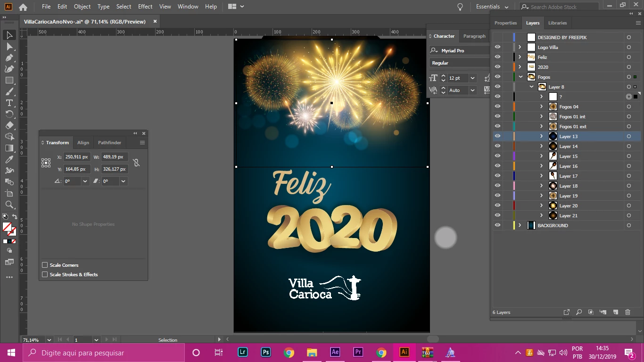Open the font size dropdown
The image size is (644, 362).
472,78
